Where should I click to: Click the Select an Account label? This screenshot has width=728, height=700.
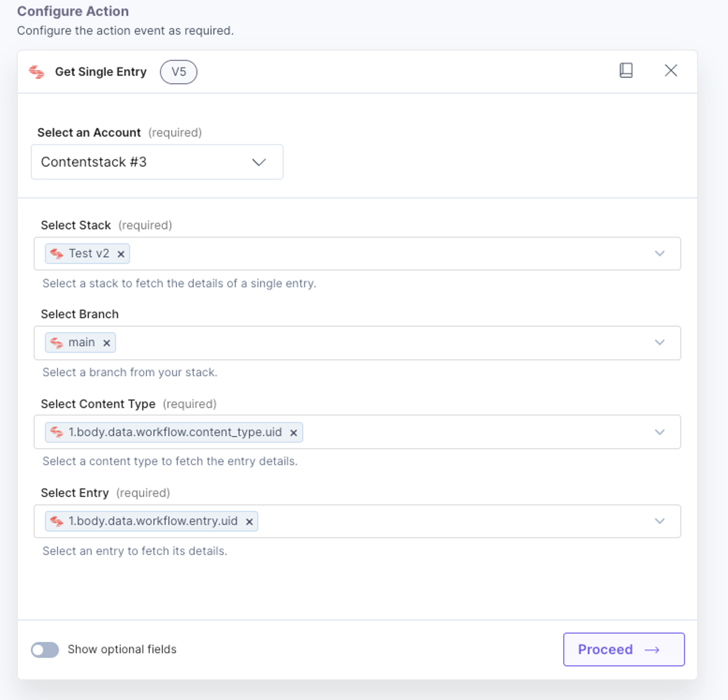pos(89,133)
